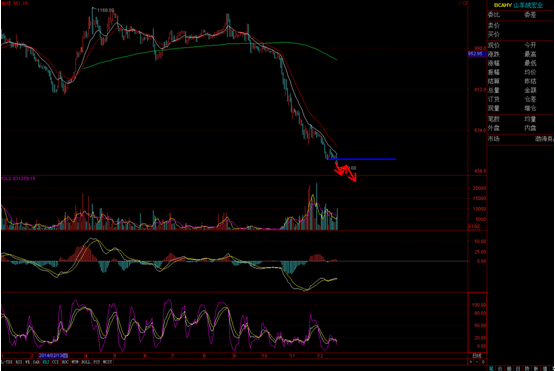Click the blue horizontal support line
The width and height of the screenshot is (555, 371).
point(361,159)
